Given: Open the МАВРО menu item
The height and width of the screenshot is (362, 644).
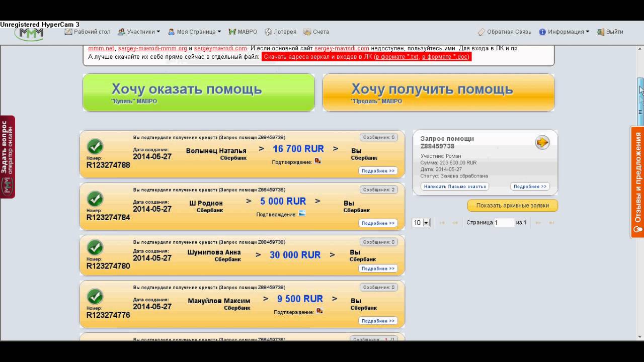Looking at the screenshot, I should [x=243, y=32].
